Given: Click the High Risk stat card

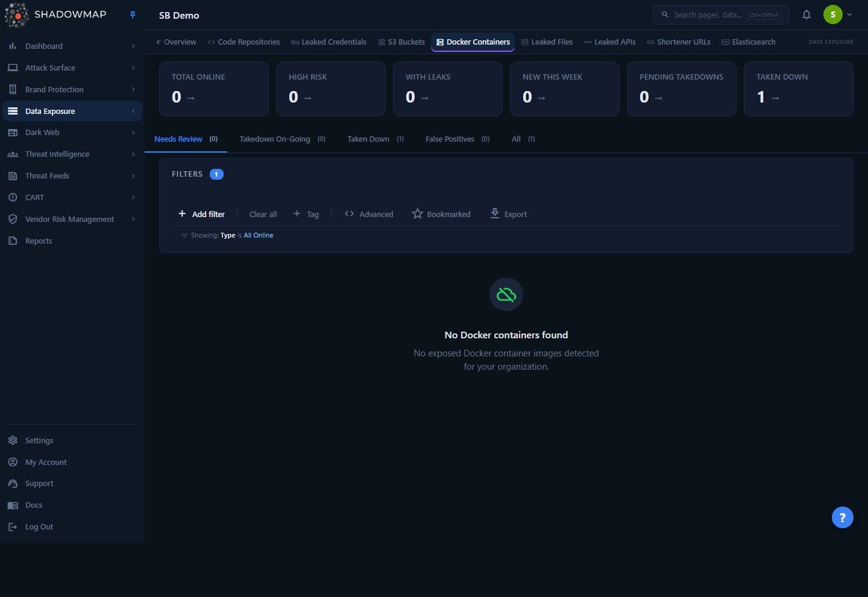Looking at the screenshot, I should [x=331, y=89].
